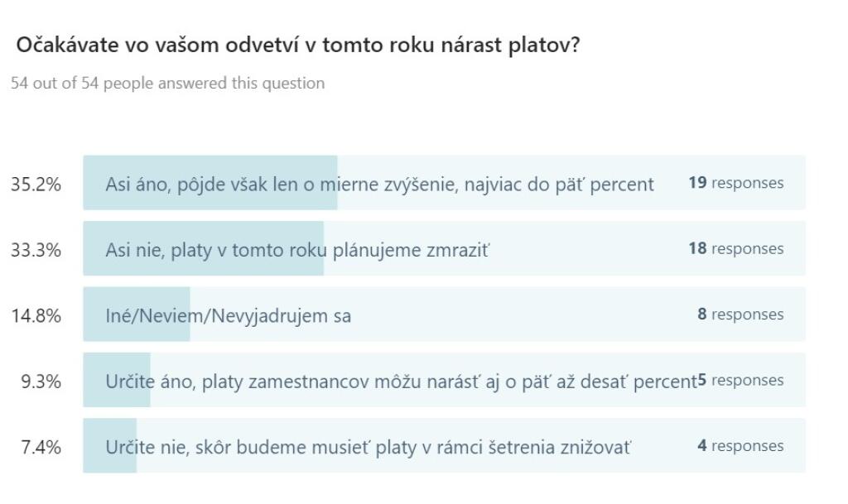Click the 35.2% percentage label
This screenshot has width=848, height=504.
point(36,185)
